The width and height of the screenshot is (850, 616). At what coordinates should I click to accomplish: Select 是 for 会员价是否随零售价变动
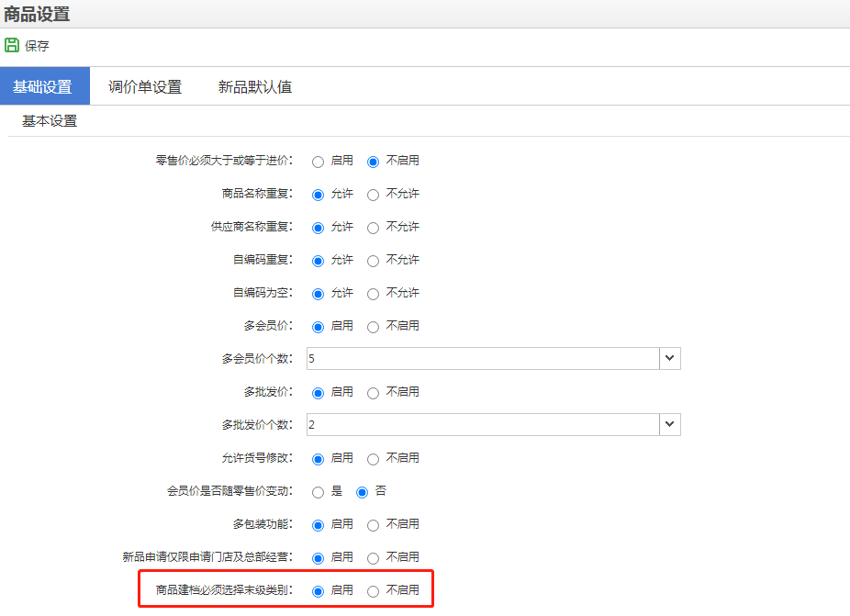pyautogui.click(x=319, y=492)
